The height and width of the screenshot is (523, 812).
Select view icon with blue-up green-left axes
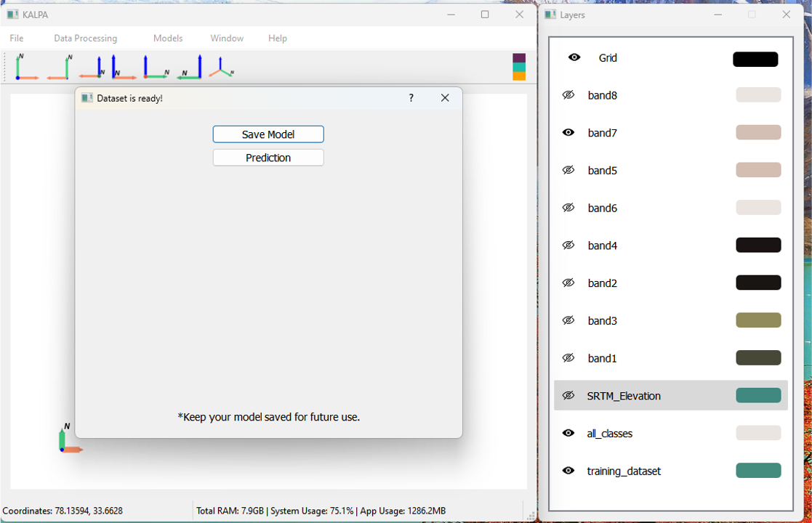point(189,67)
